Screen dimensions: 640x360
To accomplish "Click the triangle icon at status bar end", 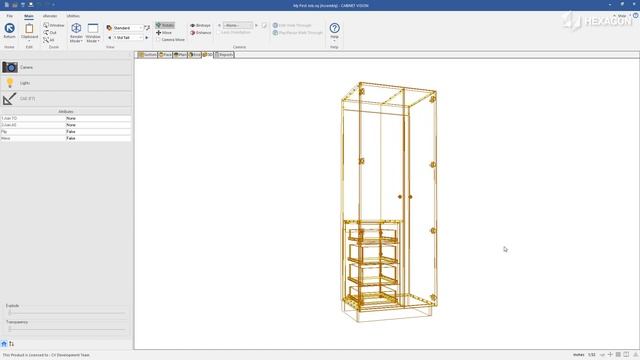I will pyautogui.click(x=636, y=355).
